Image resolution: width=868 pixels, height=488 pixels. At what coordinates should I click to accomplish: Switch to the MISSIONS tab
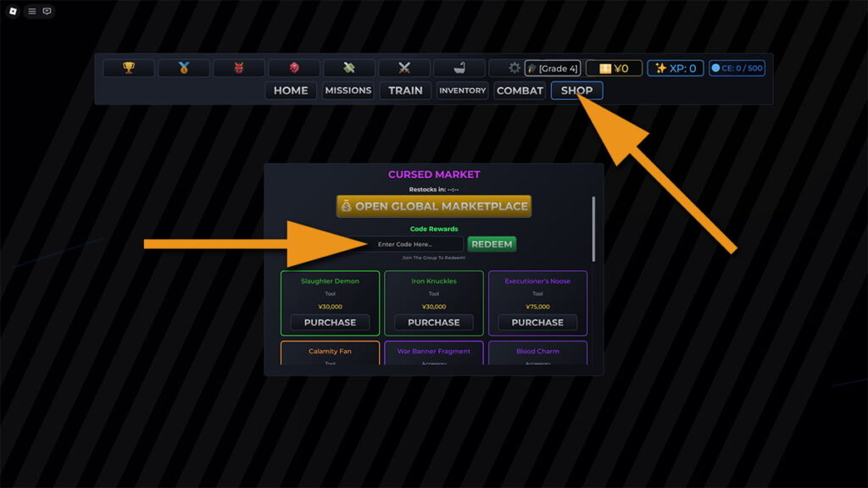[348, 91]
